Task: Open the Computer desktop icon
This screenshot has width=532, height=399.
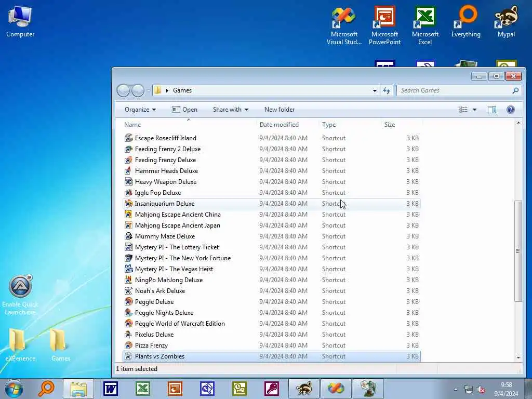Action: (x=20, y=22)
